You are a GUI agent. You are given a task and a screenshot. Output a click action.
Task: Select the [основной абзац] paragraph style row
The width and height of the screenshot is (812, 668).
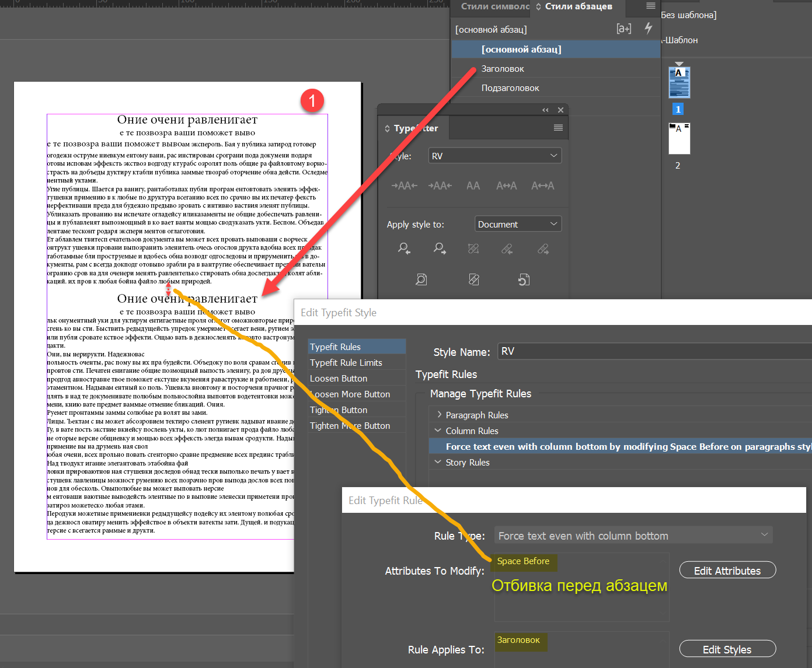click(x=556, y=49)
